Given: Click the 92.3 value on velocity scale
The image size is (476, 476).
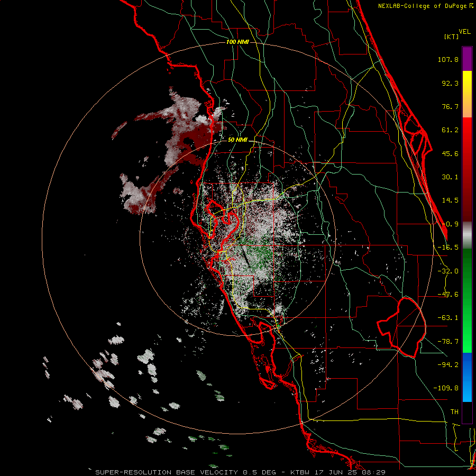Looking at the screenshot, I should pyautogui.click(x=450, y=83).
